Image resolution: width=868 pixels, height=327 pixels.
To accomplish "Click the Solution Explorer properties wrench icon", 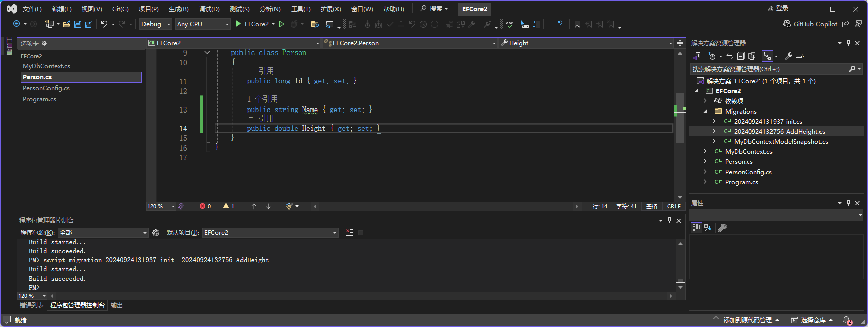I will pos(789,56).
